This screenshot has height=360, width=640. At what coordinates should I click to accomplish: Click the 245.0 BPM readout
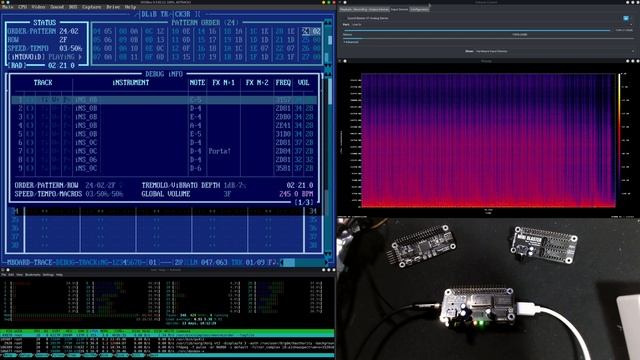(x=296, y=194)
